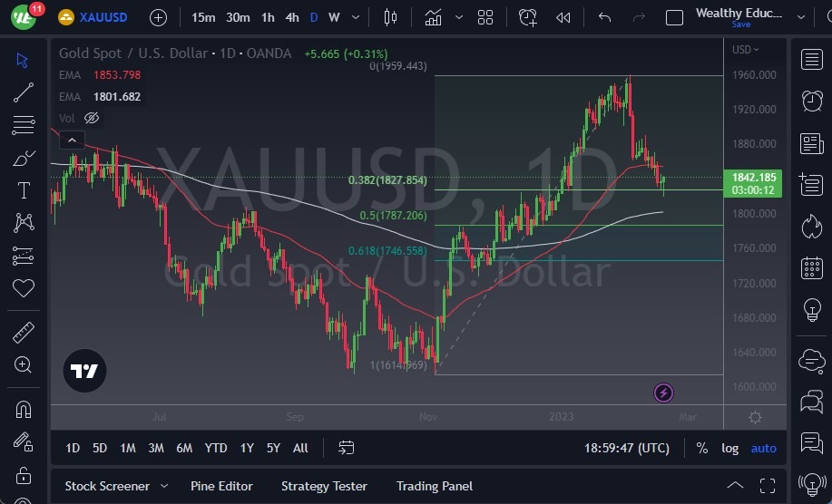
Task: Select the 15m timeframe
Action: coord(203,17)
